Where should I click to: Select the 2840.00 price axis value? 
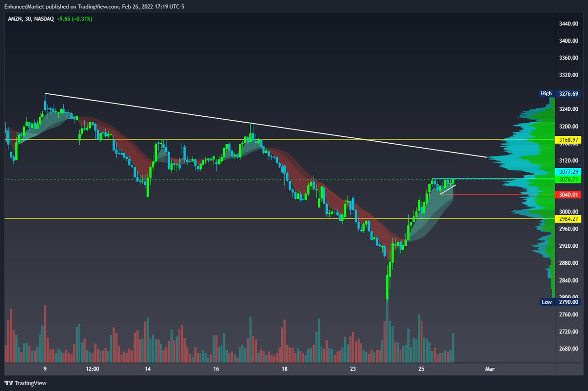click(x=569, y=280)
